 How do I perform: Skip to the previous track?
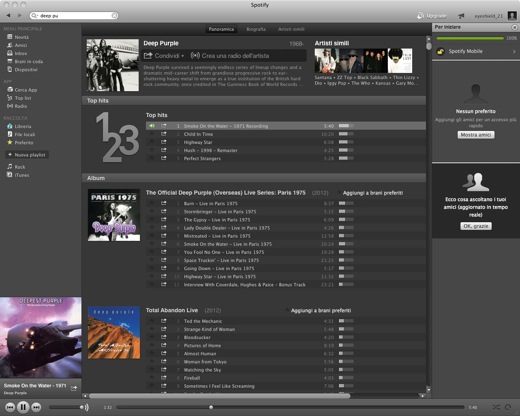[10, 407]
